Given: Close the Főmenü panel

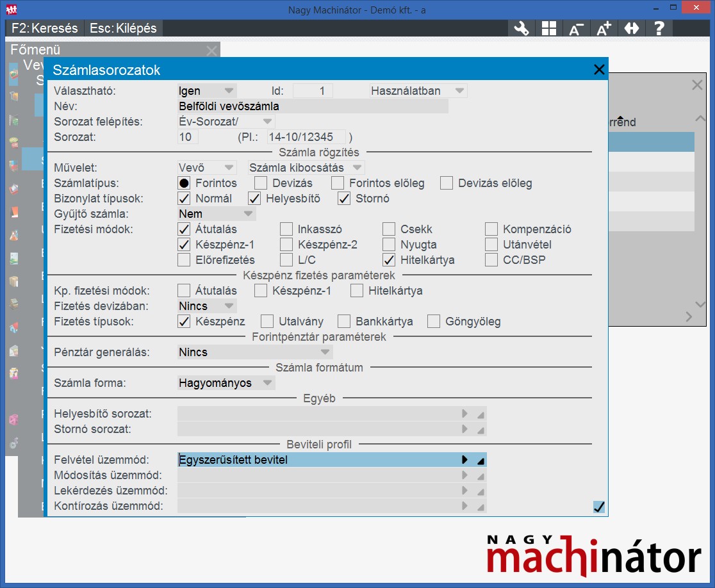Looking at the screenshot, I should click(x=211, y=50).
